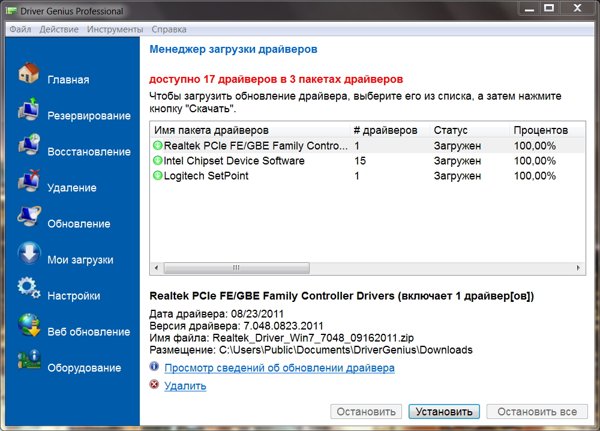
Task: Click 100,00% in the Intel Chipset row
Action: (535, 161)
